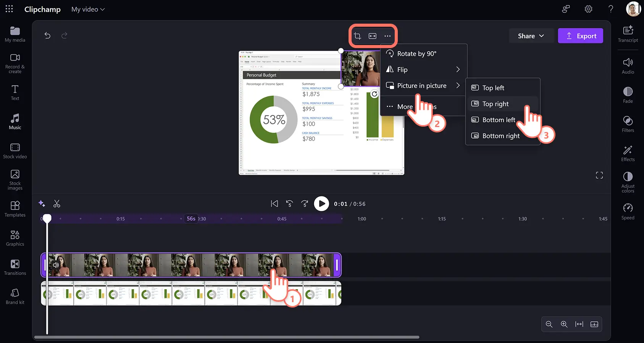Select Top left picture-in-picture position

coord(503,88)
